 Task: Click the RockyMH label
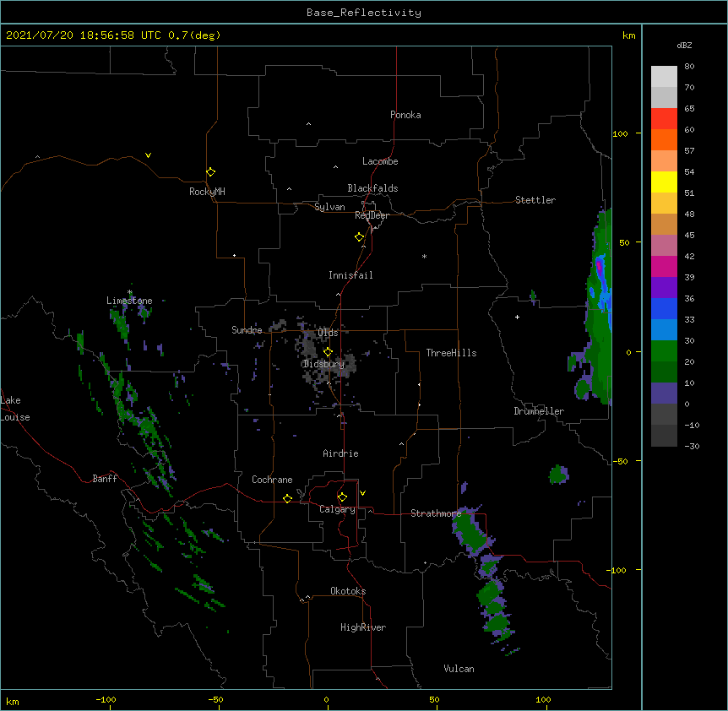tap(207, 192)
